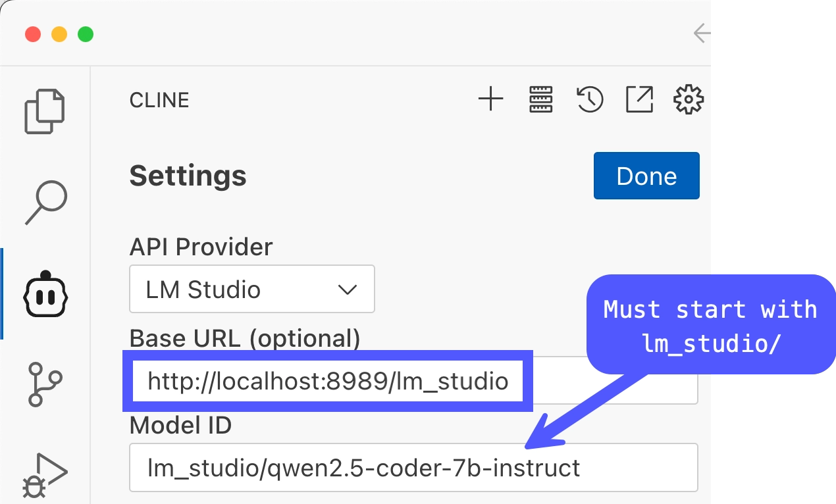Open Cline task history icon
The height and width of the screenshot is (504, 836).
click(590, 99)
